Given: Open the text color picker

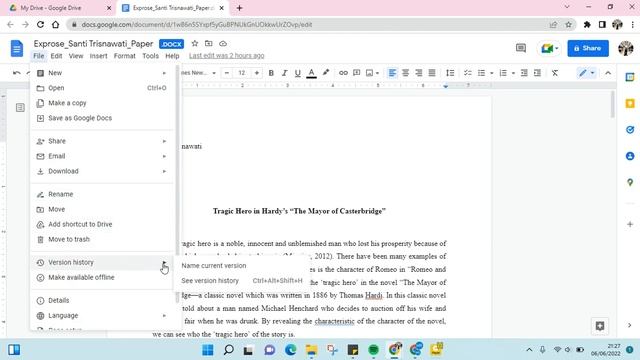Looking at the screenshot, I should click(311, 73).
